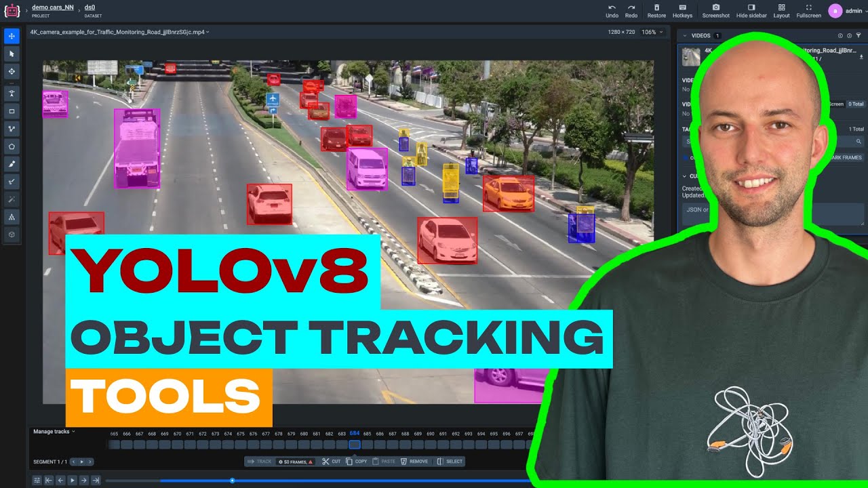This screenshot has width=868, height=488.
Task: Collapse the custom data section chevron
Action: pyautogui.click(x=685, y=176)
